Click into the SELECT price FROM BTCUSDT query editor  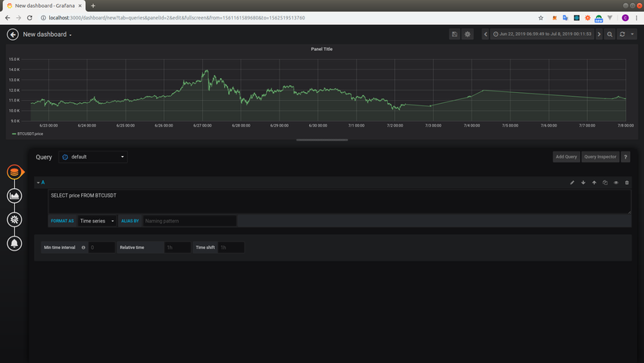click(x=340, y=201)
